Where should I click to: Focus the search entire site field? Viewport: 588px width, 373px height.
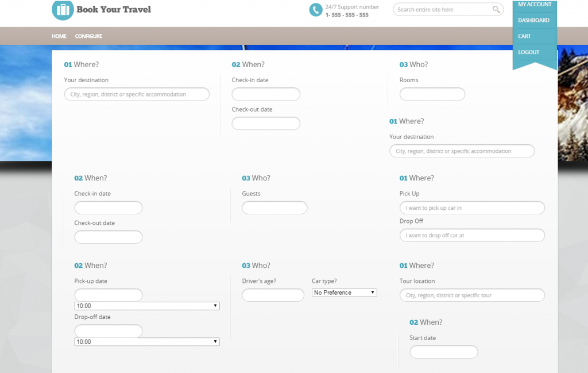(442, 10)
